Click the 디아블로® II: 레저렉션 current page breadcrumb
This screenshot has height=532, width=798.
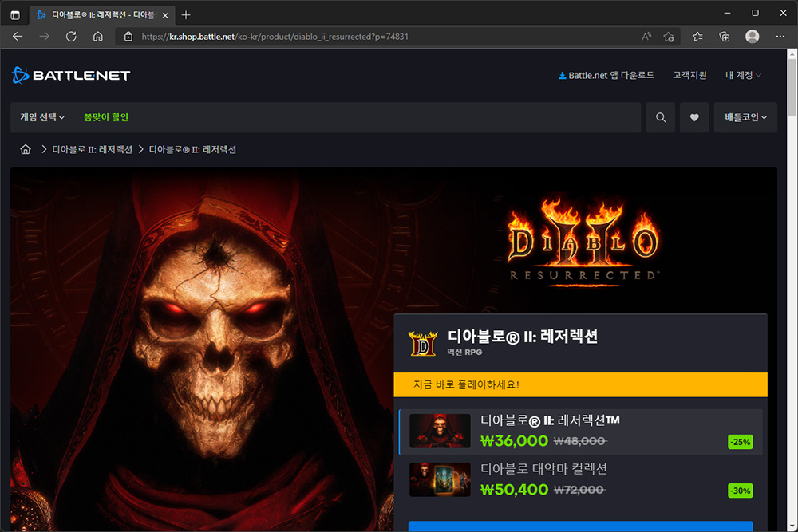(x=192, y=149)
